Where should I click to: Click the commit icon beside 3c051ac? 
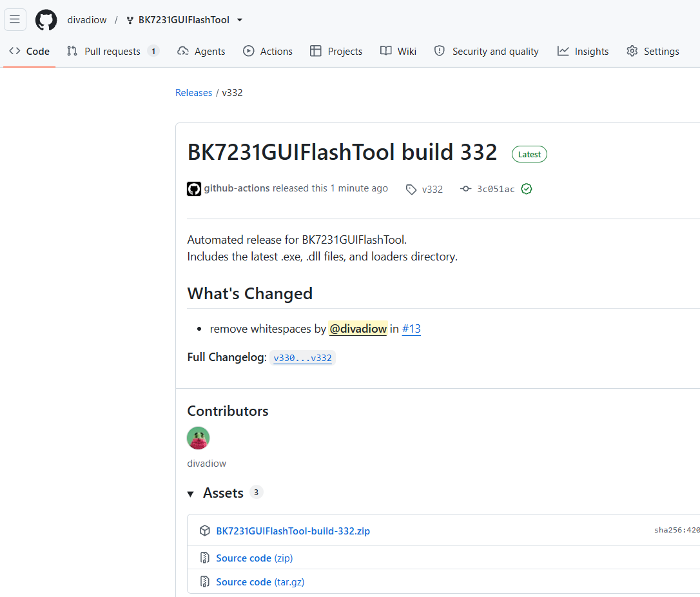pos(465,189)
